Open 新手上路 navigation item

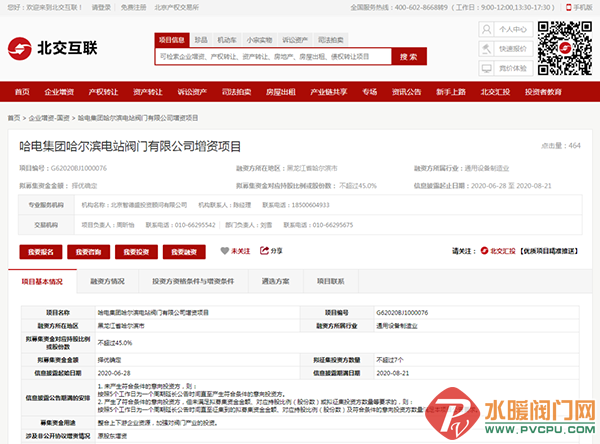point(451,92)
